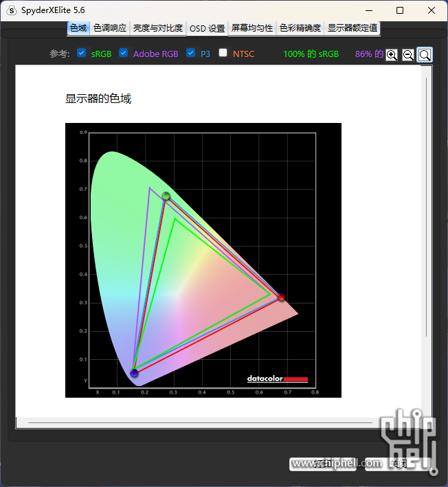Click the green primary marker on the gamut chart

coord(166,196)
